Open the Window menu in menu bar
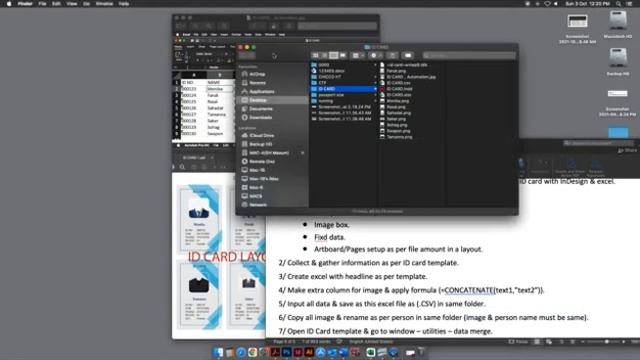640x360 pixels. (x=104, y=4)
